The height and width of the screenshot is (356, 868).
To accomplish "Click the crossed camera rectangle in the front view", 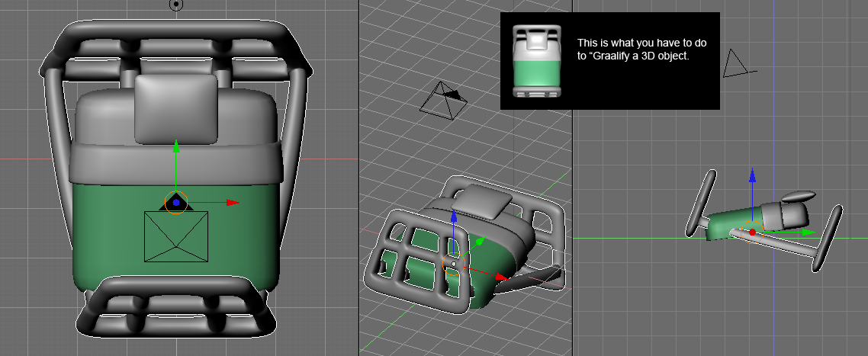I will (176, 237).
